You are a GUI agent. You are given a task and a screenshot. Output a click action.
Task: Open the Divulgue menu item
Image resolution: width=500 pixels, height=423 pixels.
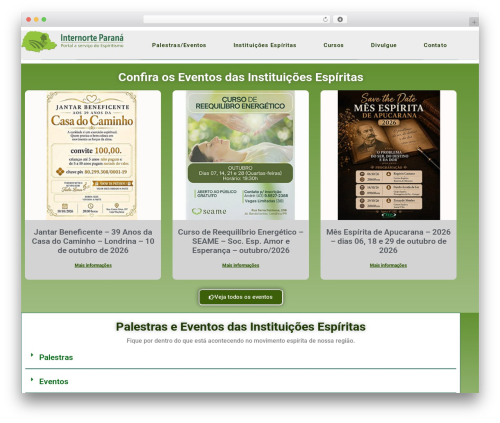[384, 45]
